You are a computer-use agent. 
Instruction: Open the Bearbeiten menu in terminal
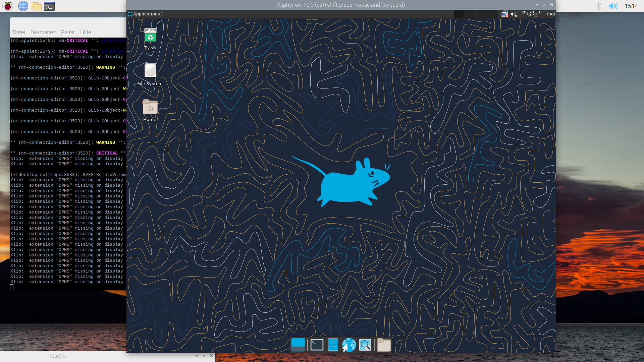[x=43, y=32]
